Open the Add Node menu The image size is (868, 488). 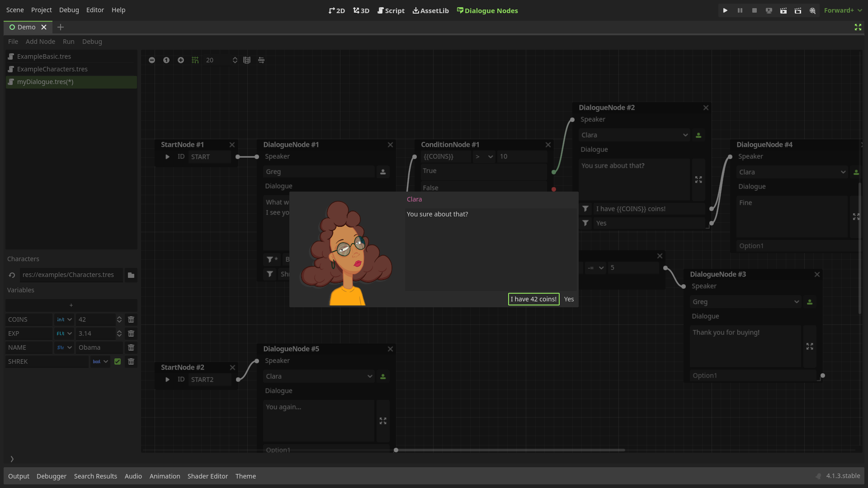tap(40, 42)
